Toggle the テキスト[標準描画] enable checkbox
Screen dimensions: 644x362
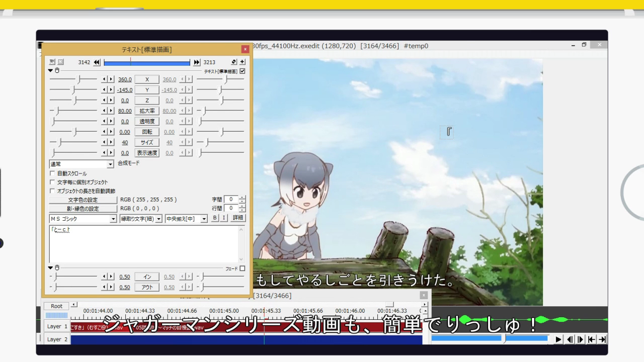pyautogui.click(x=242, y=70)
